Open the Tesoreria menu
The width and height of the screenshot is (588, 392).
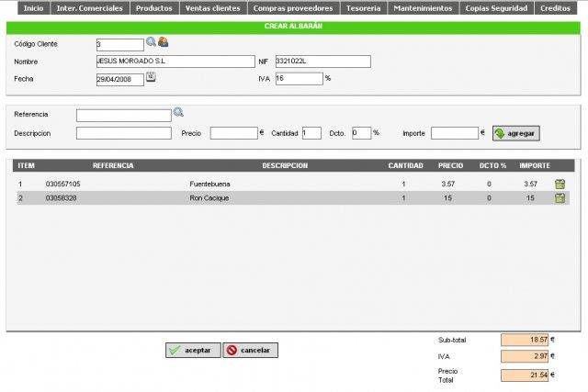click(x=363, y=7)
